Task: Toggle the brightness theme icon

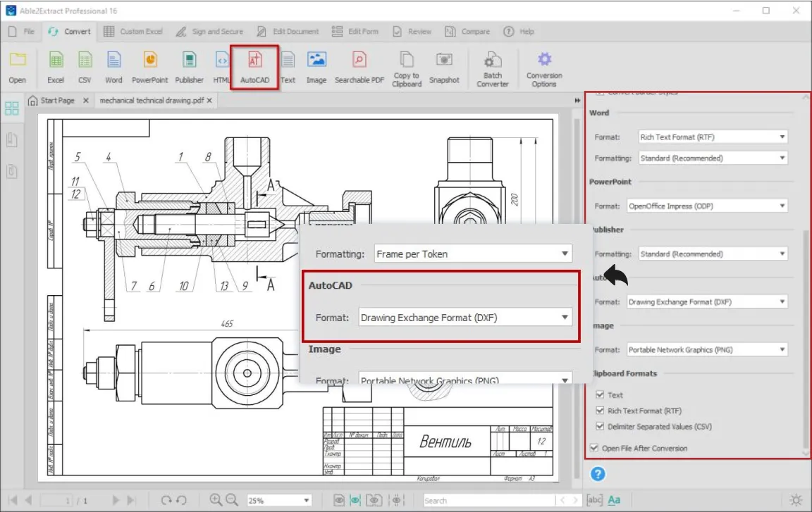Action: tap(796, 499)
